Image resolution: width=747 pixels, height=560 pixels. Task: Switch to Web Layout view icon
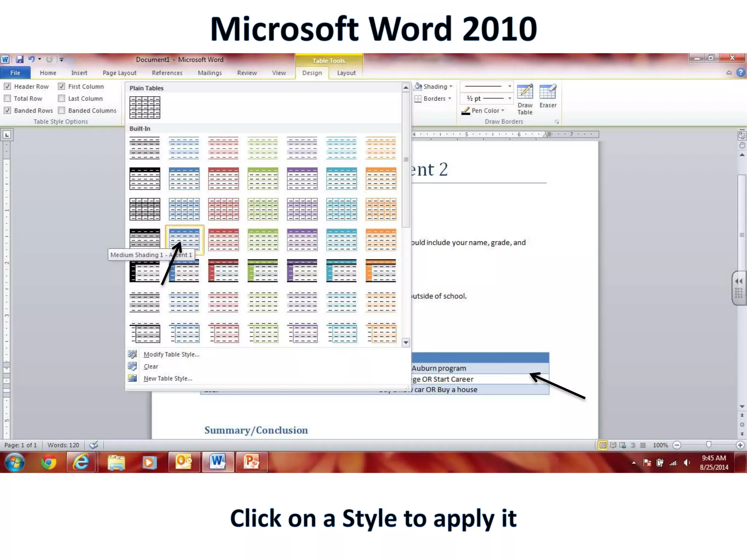623,445
